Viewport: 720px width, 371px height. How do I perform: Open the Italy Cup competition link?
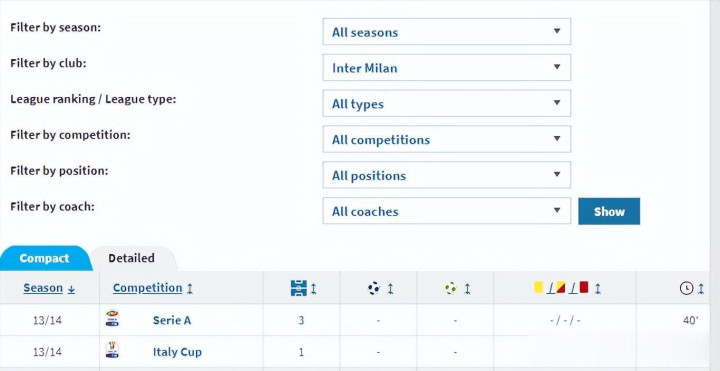(x=177, y=352)
